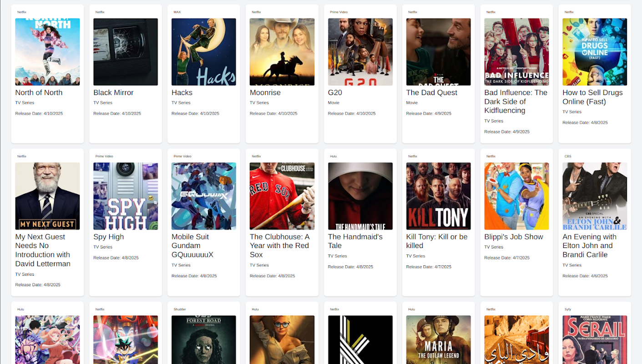Click the David Letterman show title text

[43, 250]
